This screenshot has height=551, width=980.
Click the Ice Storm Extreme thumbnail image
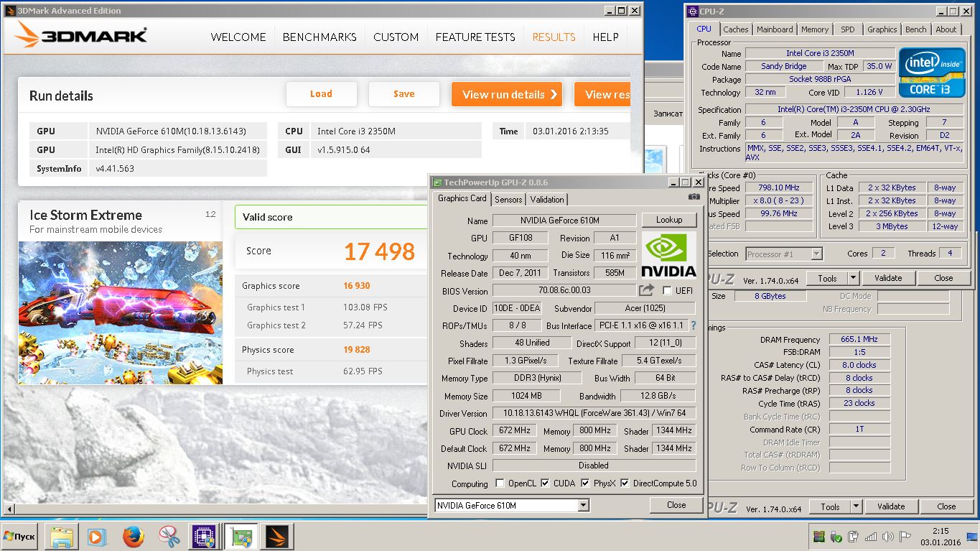(x=121, y=313)
